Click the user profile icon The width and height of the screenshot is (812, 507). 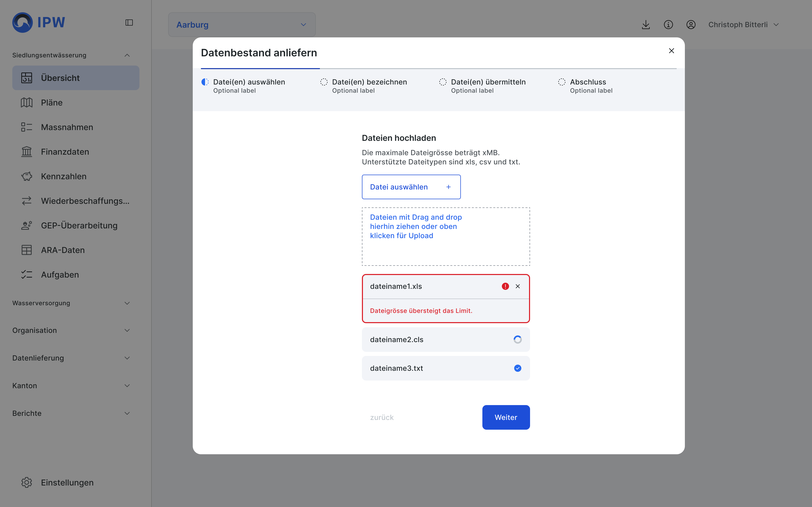(x=691, y=25)
